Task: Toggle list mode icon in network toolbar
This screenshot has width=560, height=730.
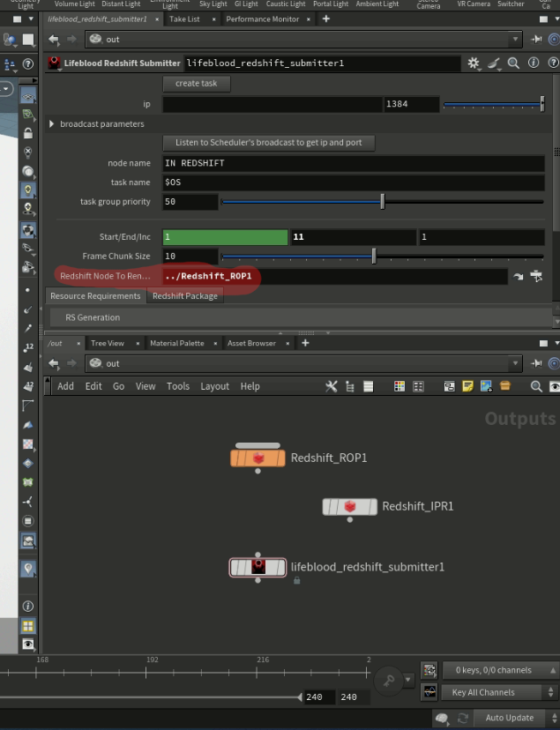Action: tap(369, 386)
